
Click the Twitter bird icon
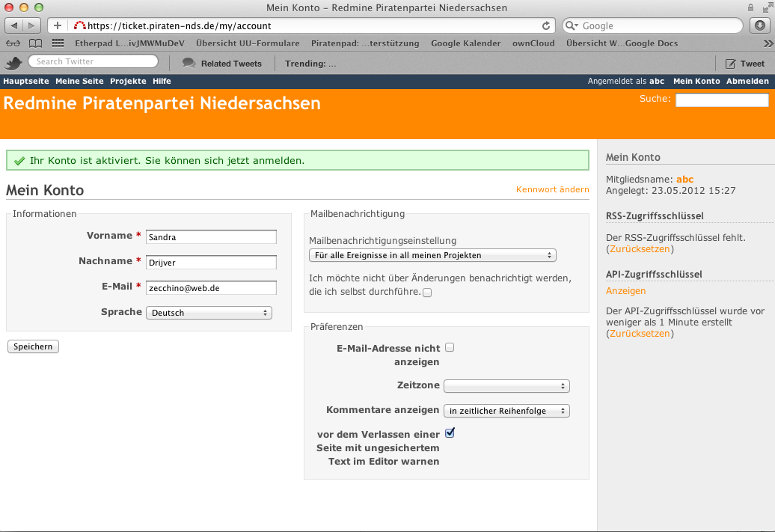(x=13, y=63)
